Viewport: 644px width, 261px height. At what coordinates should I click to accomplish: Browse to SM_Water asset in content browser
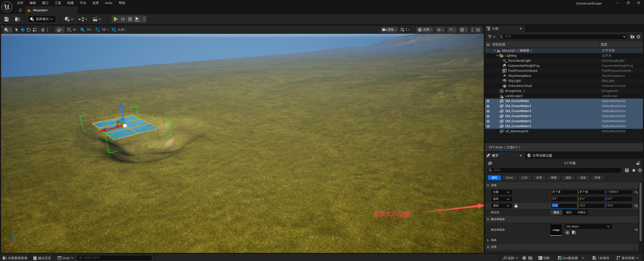click(x=574, y=233)
